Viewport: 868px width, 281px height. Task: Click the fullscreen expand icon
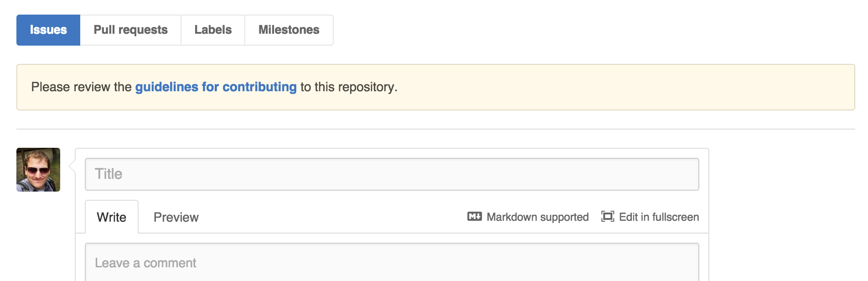[x=608, y=217]
